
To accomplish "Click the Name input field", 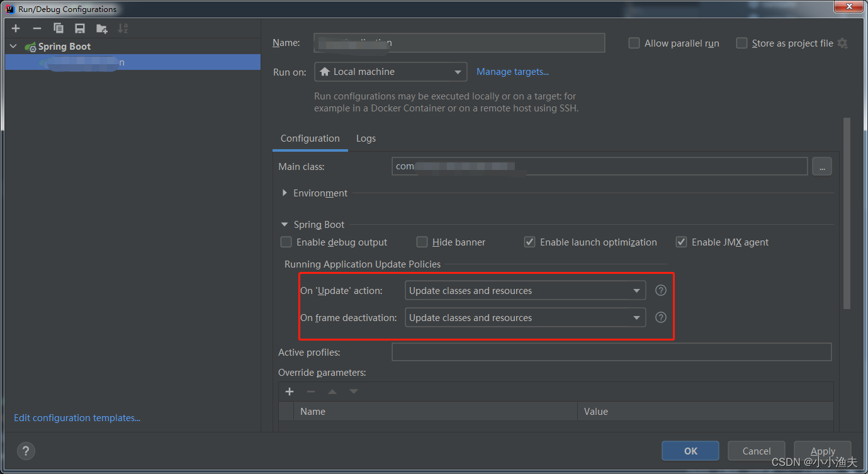I will [459, 43].
